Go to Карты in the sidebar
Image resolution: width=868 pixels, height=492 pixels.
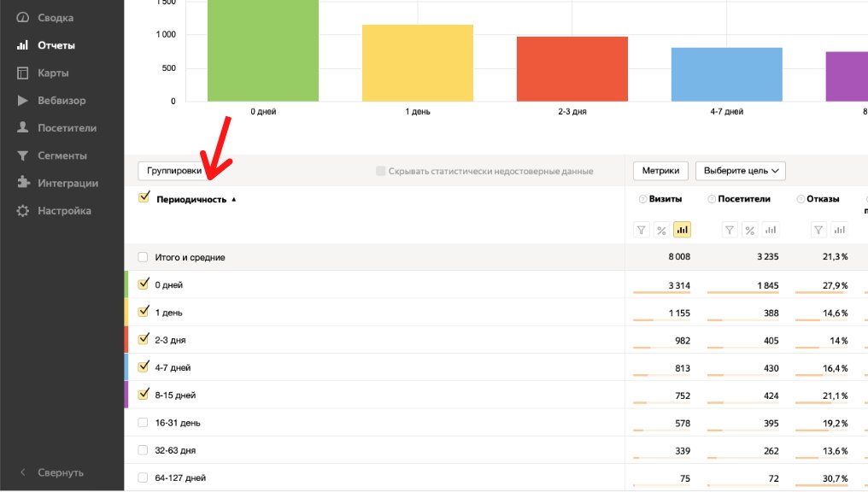click(53, 73)
